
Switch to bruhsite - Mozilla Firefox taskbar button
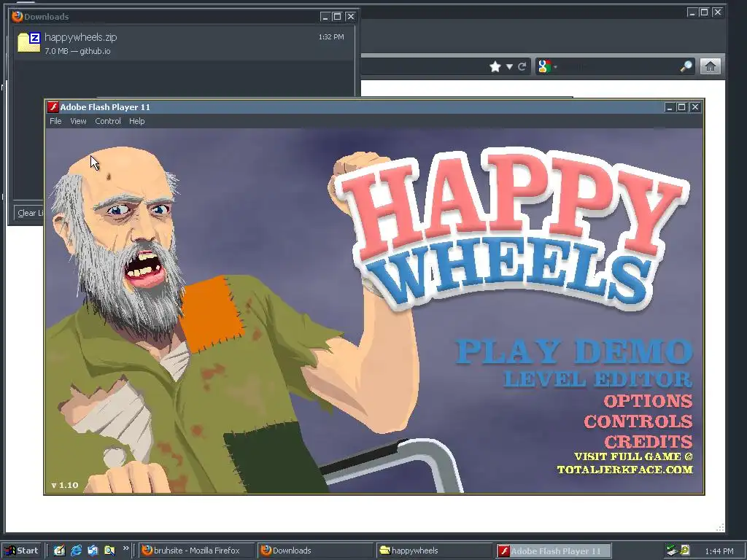[x=196, y=551]
